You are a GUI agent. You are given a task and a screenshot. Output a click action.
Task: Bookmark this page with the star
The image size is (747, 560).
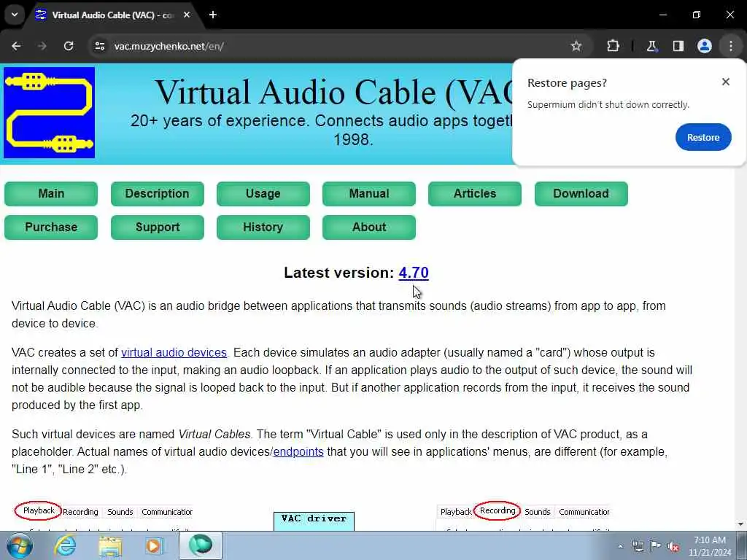pyautogui.click(x=576, y=46)
